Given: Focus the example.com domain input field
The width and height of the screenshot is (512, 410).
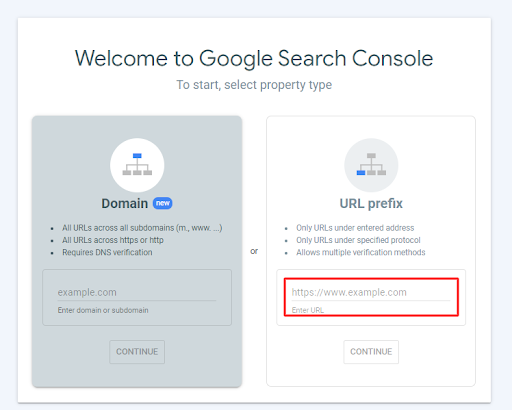Looking at the screenshot, I should pyautogui.click(x=137, y=292).
